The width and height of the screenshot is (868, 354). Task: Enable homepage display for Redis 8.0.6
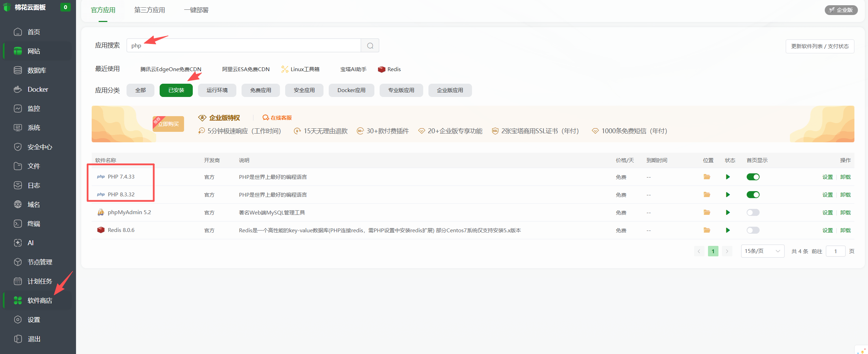[x=753, y=230]
